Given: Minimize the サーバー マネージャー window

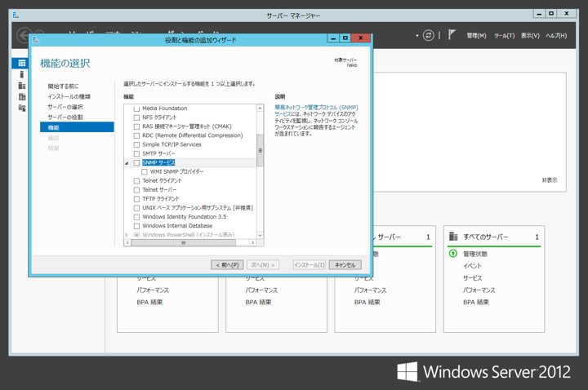Looking at the screenshot, I should point(539,14).
